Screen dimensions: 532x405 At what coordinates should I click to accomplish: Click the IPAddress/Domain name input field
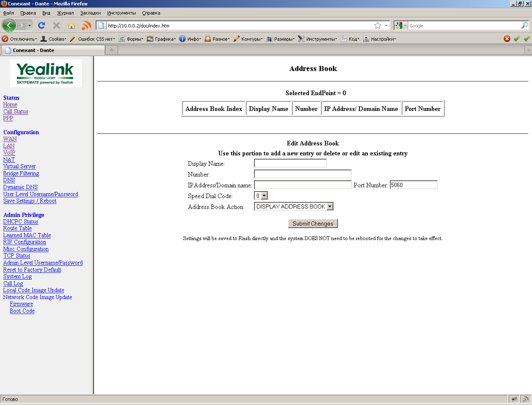[x=303, y=185]
